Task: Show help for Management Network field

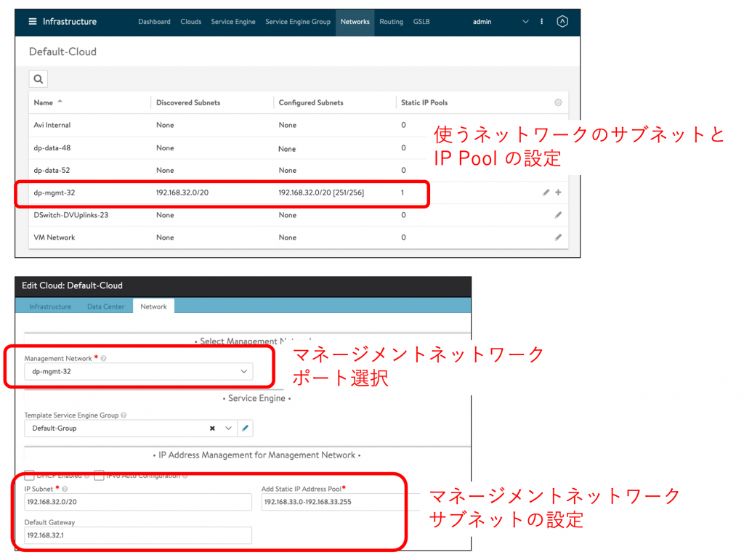Action: click(x=103, y=359)
